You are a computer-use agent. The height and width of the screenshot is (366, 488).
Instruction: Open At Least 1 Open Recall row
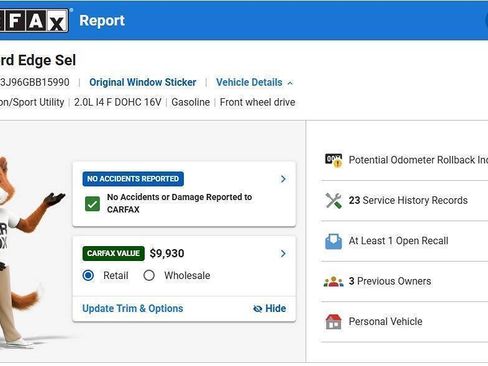pos(404,241)
